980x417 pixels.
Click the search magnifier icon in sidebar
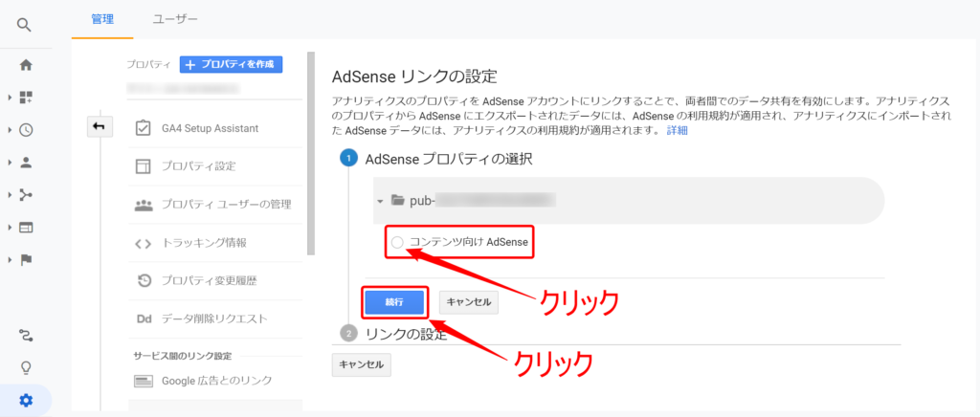(26, 25)
